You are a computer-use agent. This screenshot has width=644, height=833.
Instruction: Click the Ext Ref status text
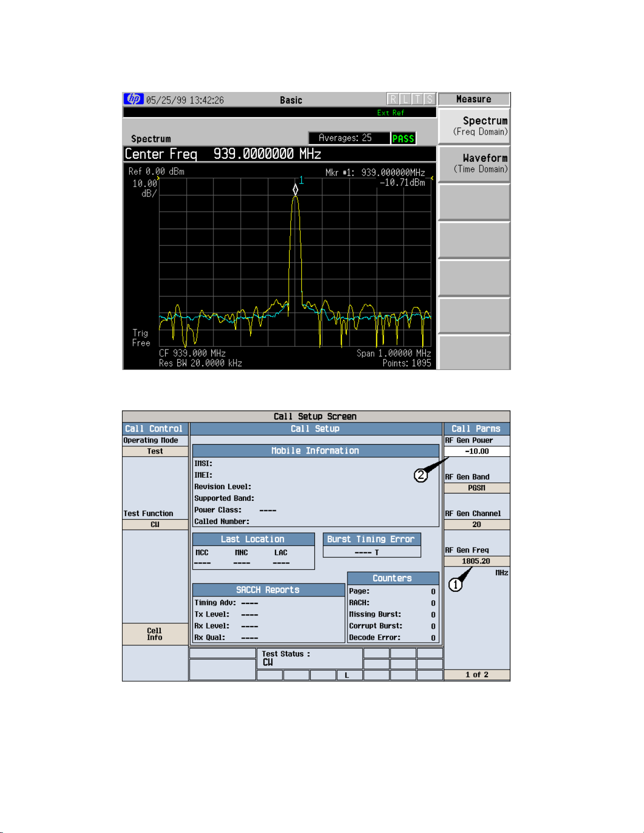click(391, 112)
